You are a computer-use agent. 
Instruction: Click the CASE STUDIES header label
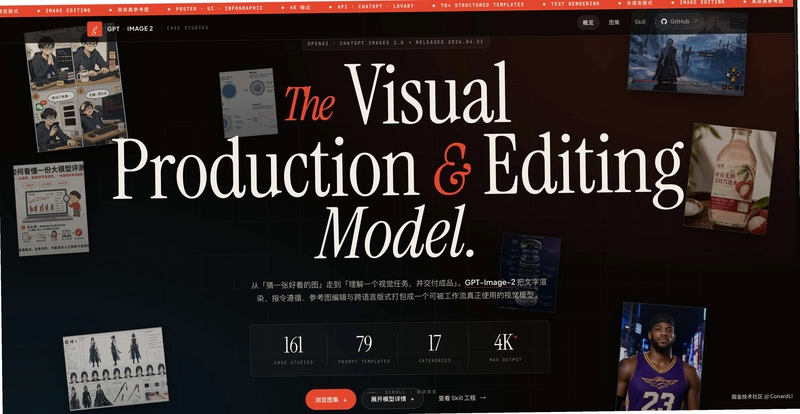(188, 28)
